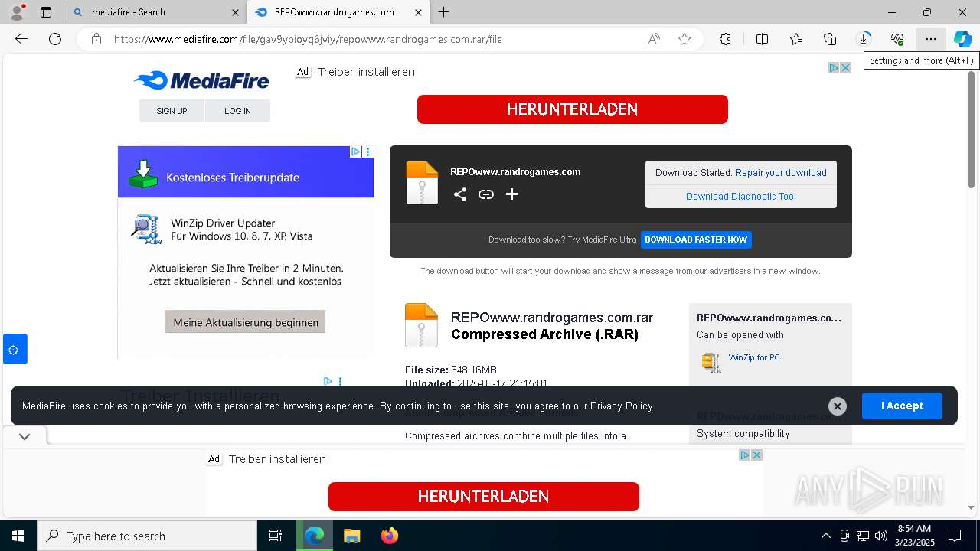
Task: Open WinZip for PC link
Action: click(x=754, y=357)
